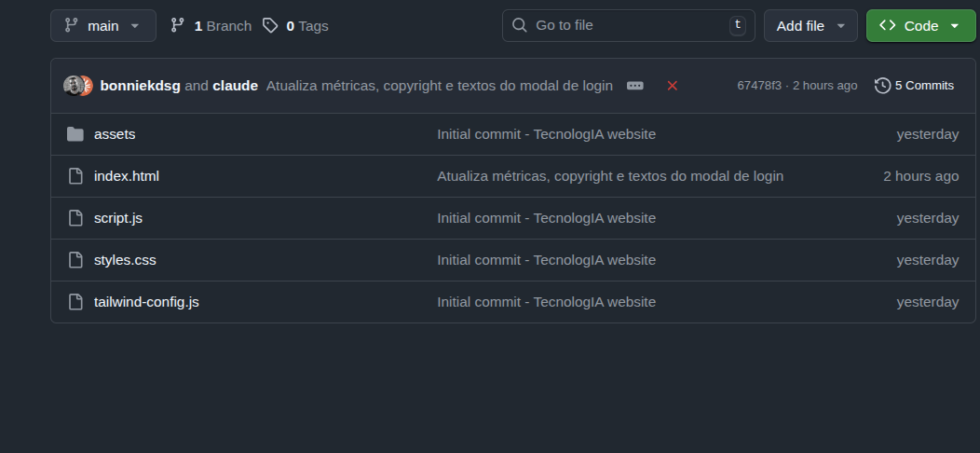The height and width of the screenshot is (453, 980).
Task: Open the green Code dropdown button
Action: pos(919,26)
